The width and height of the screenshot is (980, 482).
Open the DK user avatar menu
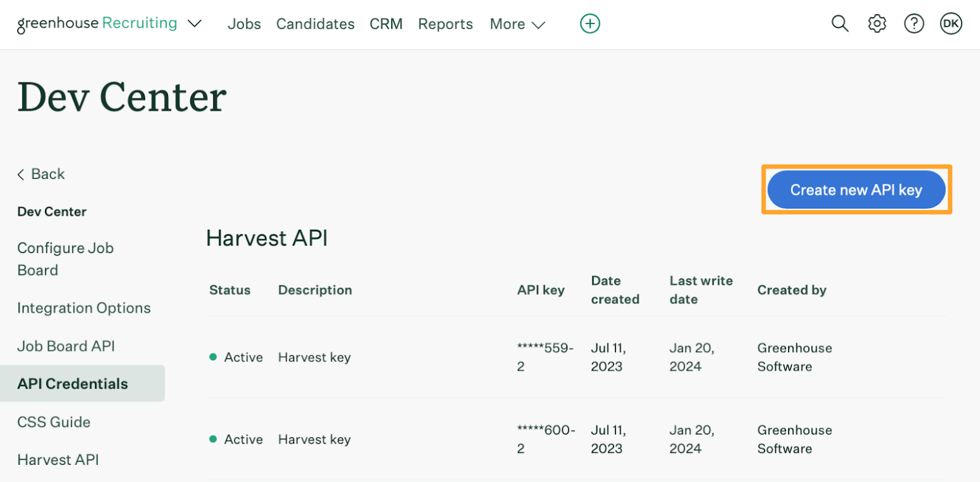[951, 24]
